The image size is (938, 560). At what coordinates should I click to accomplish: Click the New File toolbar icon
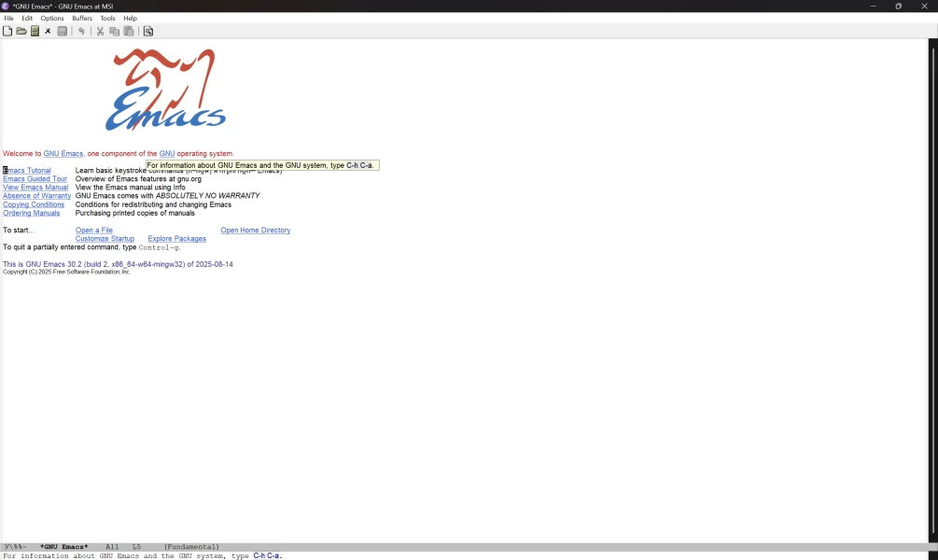click(7, 31)
